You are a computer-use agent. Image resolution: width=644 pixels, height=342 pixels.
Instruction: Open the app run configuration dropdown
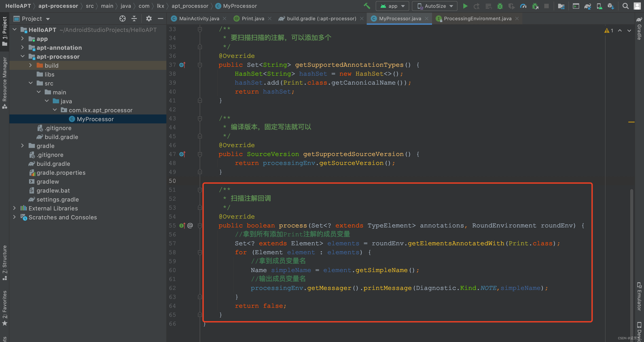tap(392, 6)
